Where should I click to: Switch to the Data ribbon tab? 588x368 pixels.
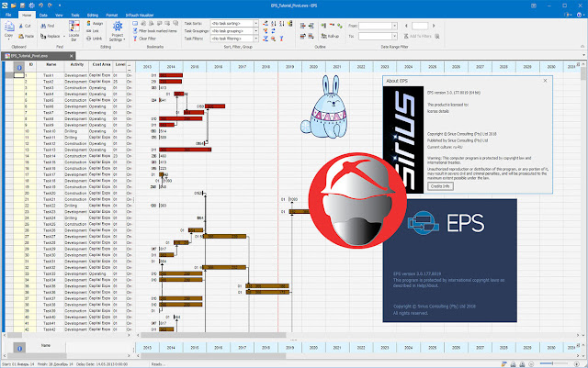click(43, 15)
